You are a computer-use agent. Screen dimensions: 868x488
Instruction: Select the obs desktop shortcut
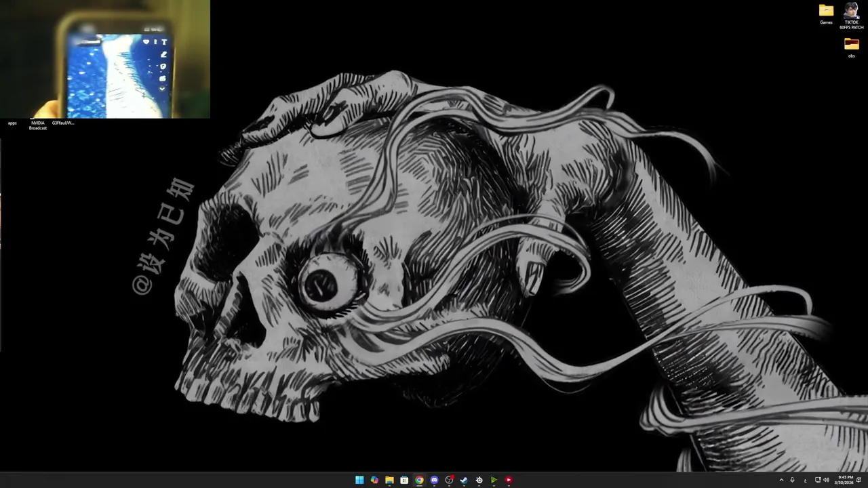click(851, 47)
